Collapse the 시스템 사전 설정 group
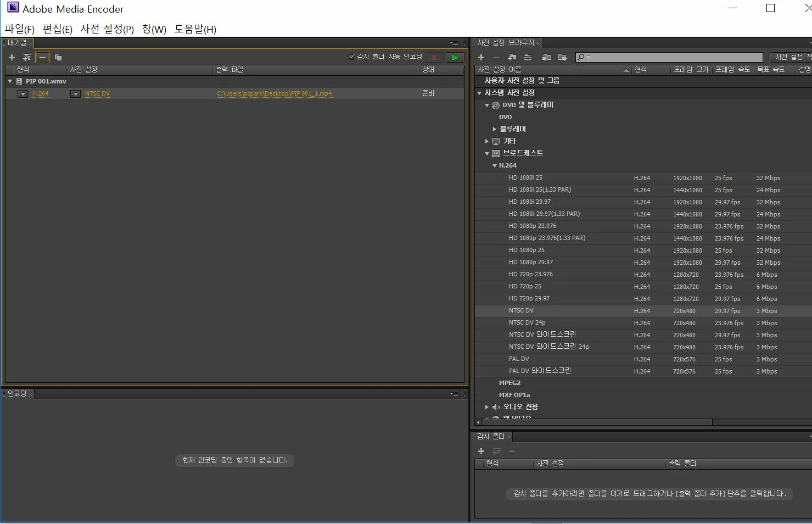The height and width of the screenshot is (524, 812). pos(479,93)
